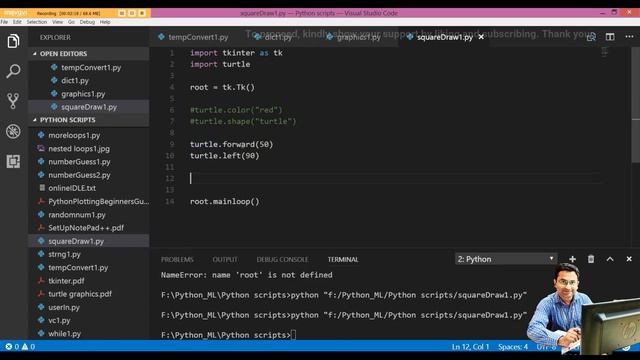Kill the terminal with the trash icon
The height and width of the screenshot is (360, 640).
591,259
